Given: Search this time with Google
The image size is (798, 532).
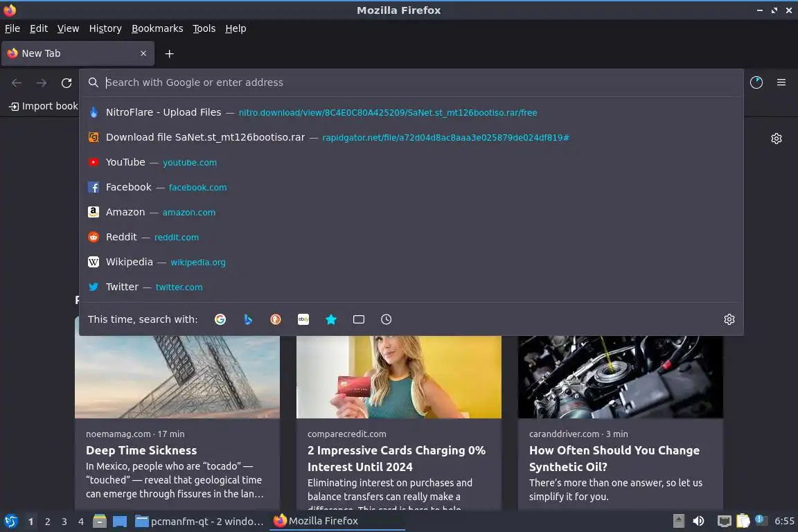Looking at the screenshot, I should pyautogui.click(x=220, y=319).
